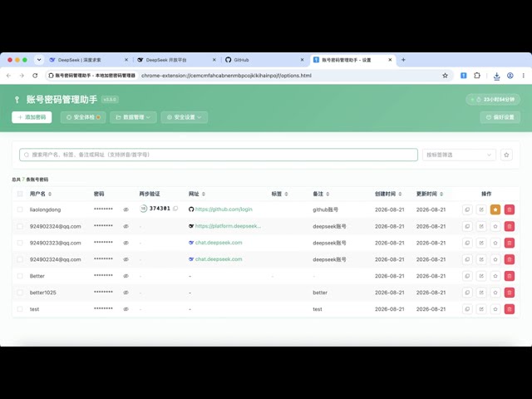Screen dimensions: 532x399
Task: Expand the 安全设置 dropdown menu
Action: (x=185, y=117)
